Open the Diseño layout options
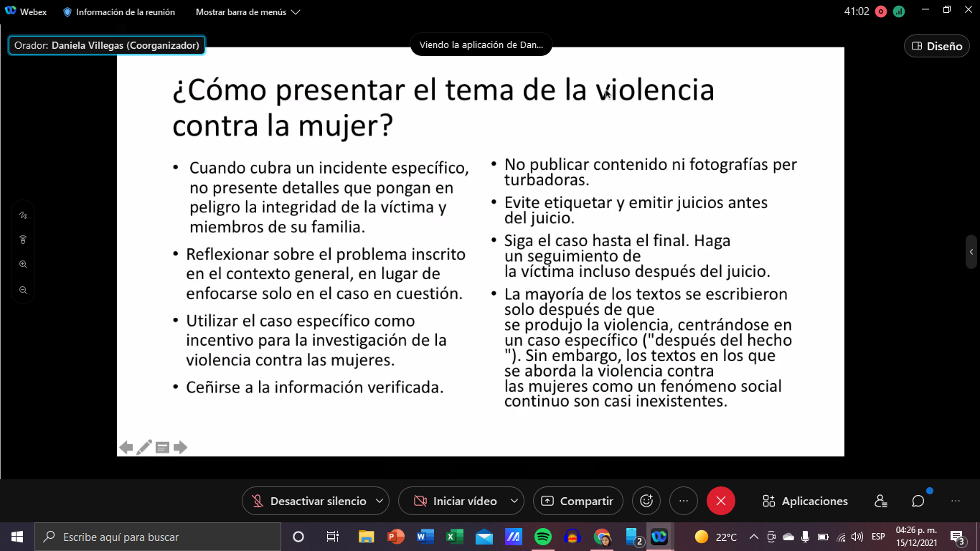 [936, 46]
